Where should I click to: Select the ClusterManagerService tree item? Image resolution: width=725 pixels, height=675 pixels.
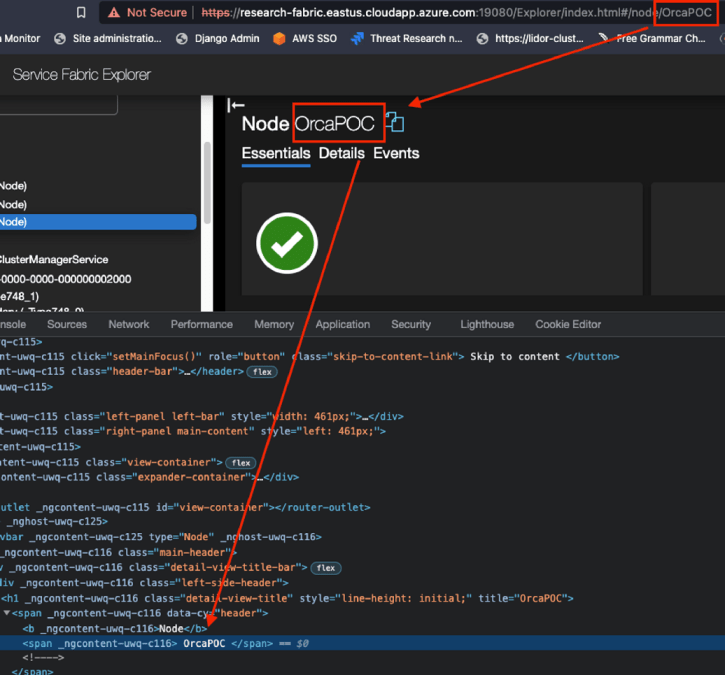54,259
